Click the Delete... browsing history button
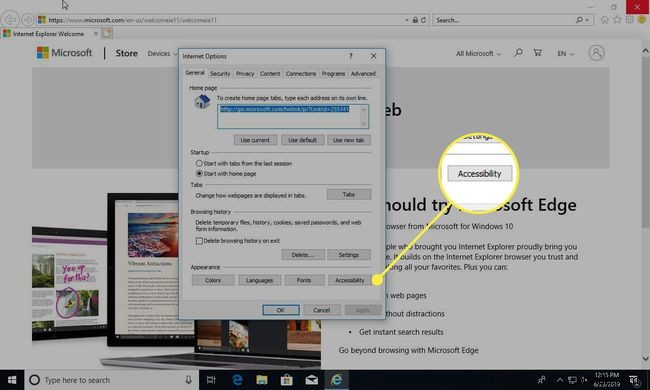Screen dimensions: 650x390 point(302,254)
